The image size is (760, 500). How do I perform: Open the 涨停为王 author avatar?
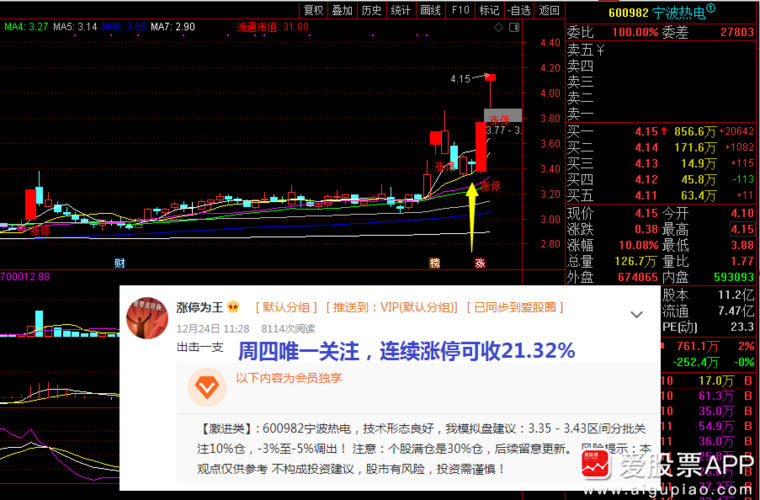pyautogui.click(x=147, y=318)
